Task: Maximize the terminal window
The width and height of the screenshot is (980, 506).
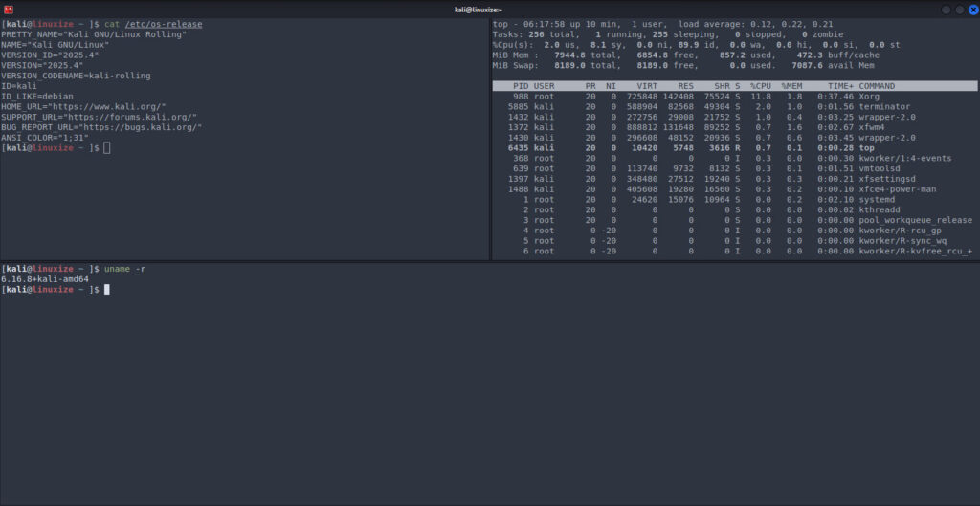Action: (x=959, y=10)
